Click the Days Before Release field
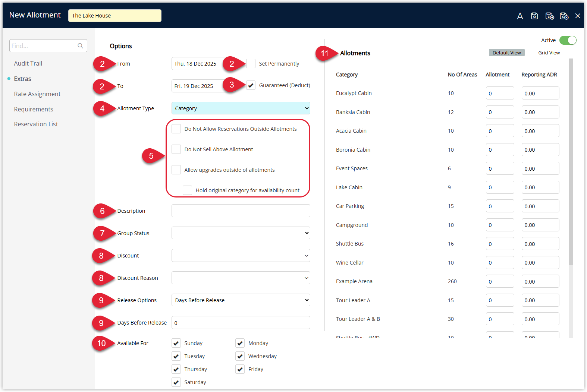 click(x=241, y=323)
